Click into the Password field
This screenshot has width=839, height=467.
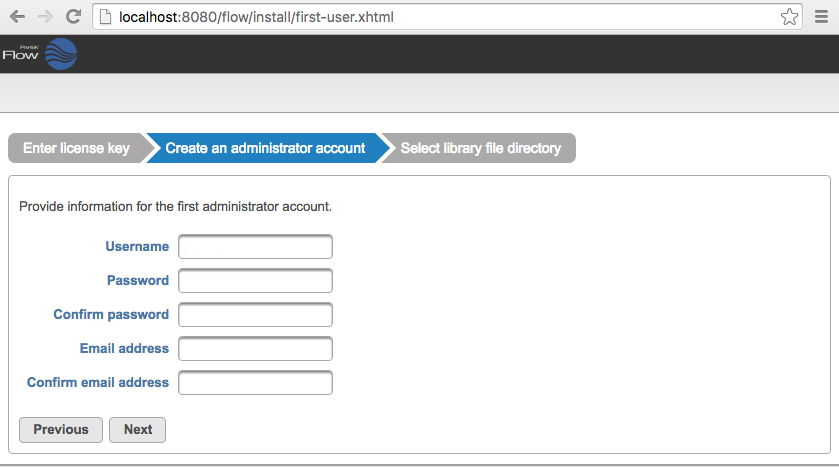[255, 281]
